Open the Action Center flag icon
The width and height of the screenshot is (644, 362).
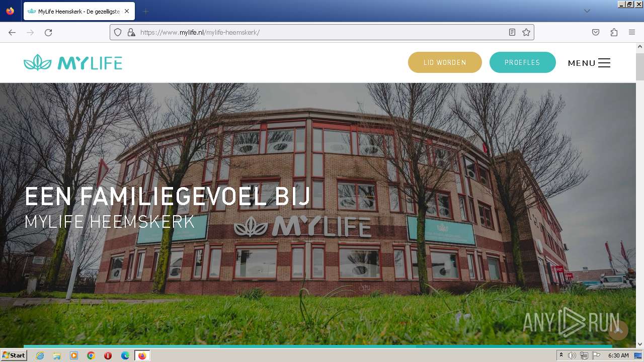pos(596,355)
